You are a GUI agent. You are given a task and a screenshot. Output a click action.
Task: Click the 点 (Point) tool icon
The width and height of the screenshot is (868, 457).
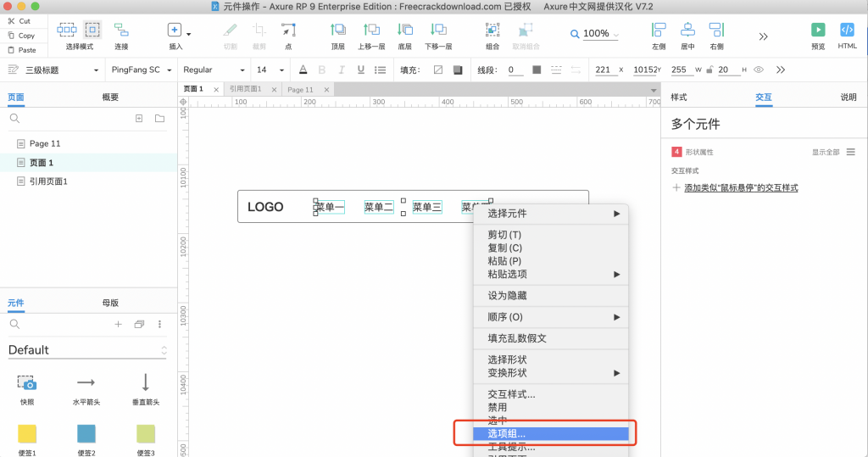point(288,31)
